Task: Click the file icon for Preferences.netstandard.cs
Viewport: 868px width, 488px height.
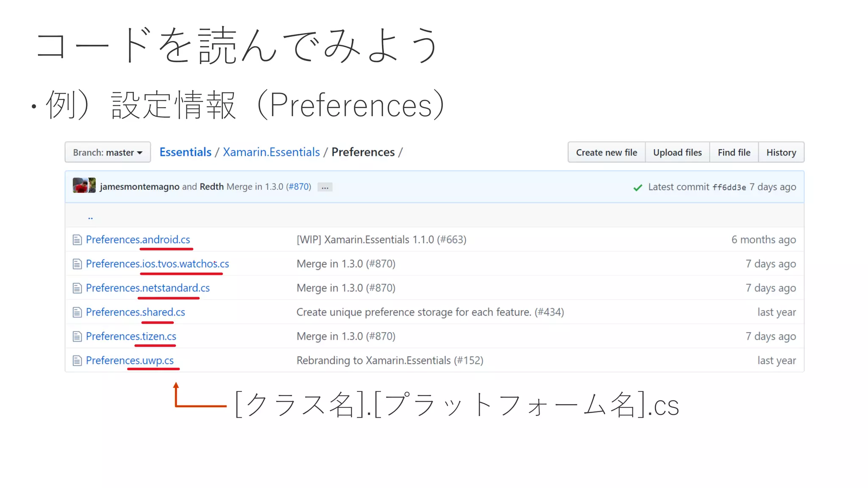Action: pos(77,288)
